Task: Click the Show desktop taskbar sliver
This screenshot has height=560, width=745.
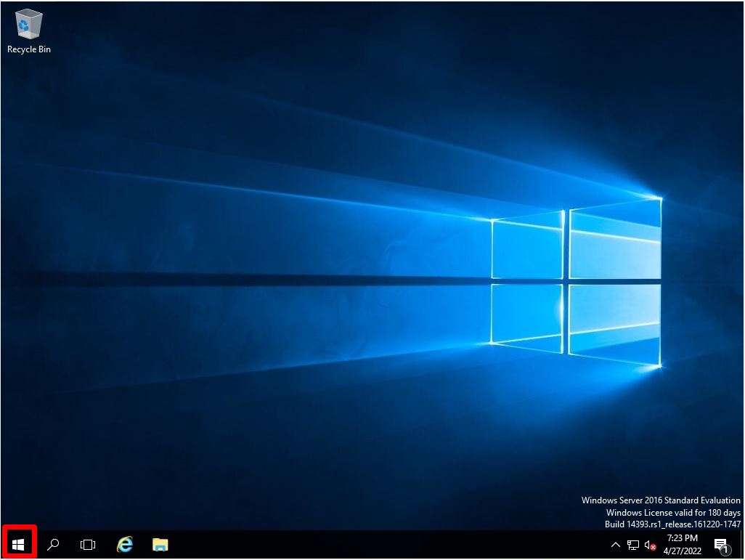Action: click(x=741, y=544)
